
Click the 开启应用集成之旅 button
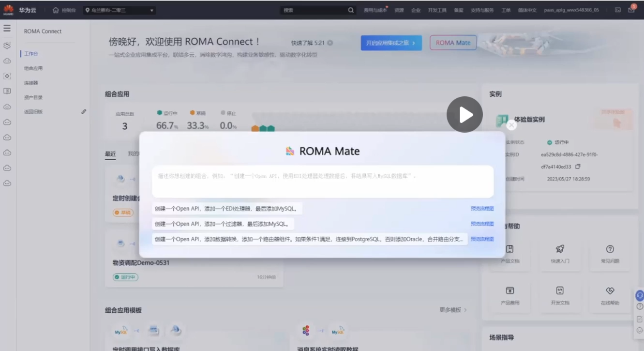391,43
